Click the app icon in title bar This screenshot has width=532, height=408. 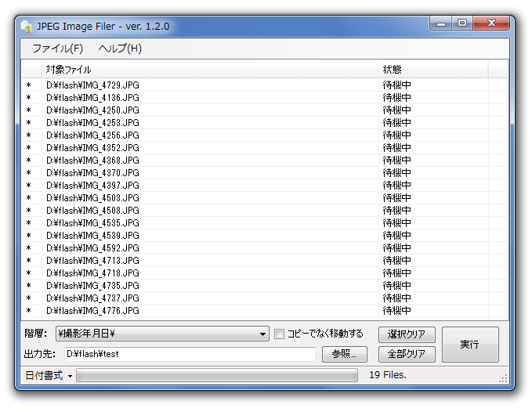pos(27,27)
